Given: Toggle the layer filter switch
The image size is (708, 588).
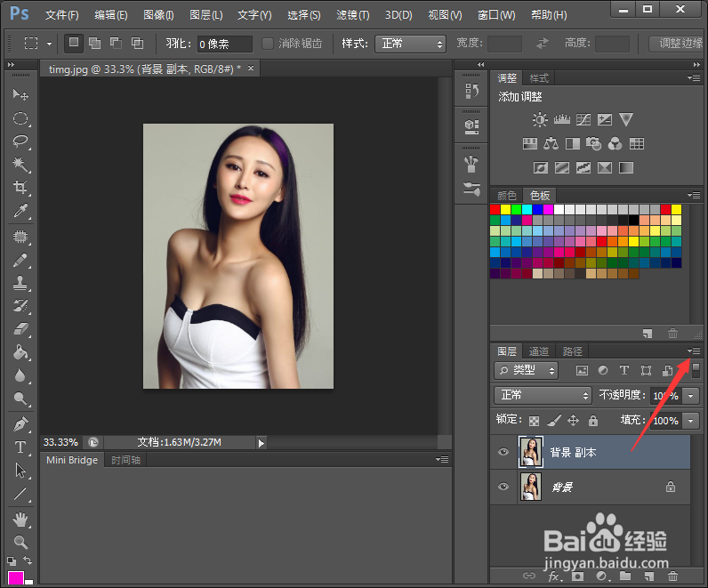Looking at the screenshot, I should tap(696, 370).
